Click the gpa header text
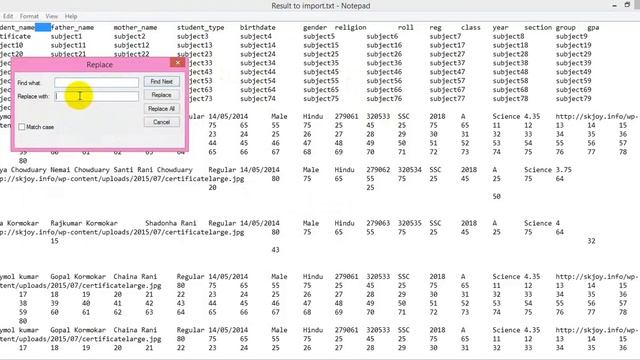 (x=593, y=27)
